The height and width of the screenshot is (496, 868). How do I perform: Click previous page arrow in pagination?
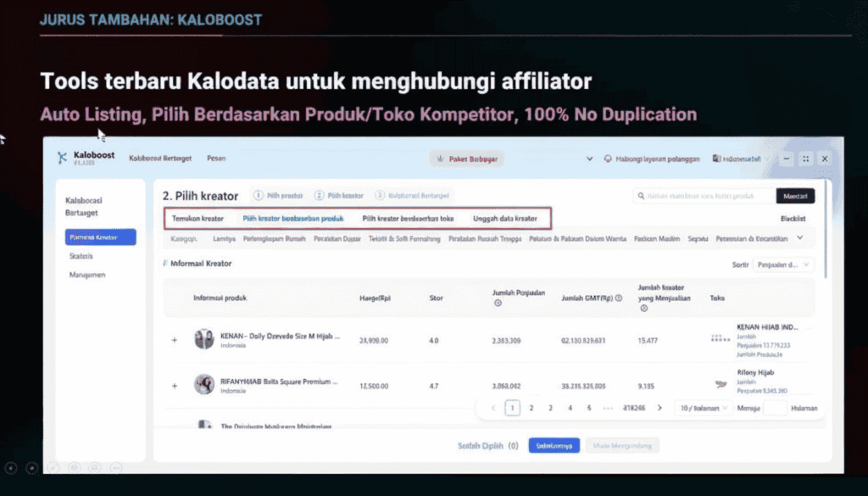coord(493,408)
